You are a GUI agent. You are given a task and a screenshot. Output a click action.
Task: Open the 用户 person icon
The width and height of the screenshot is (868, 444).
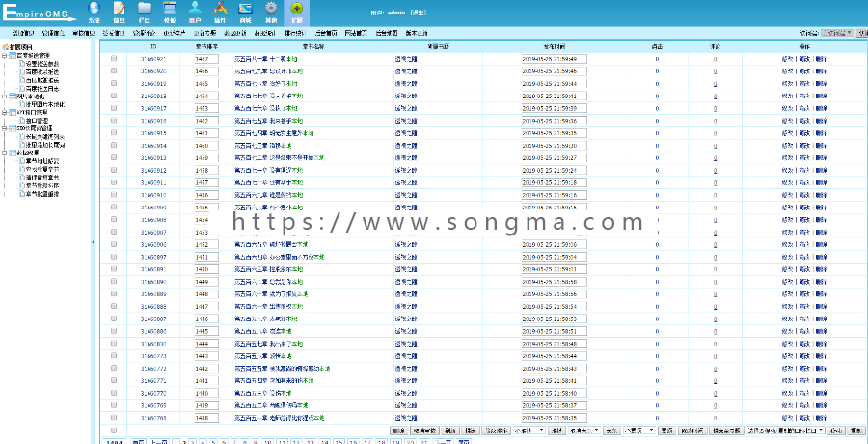pyautogui.click(x=195, y=9)
